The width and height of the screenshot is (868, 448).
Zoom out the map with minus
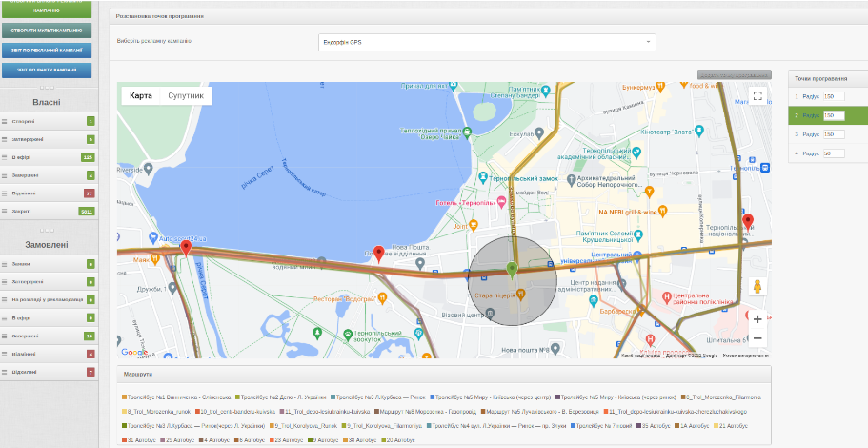(x=757, y=337)
